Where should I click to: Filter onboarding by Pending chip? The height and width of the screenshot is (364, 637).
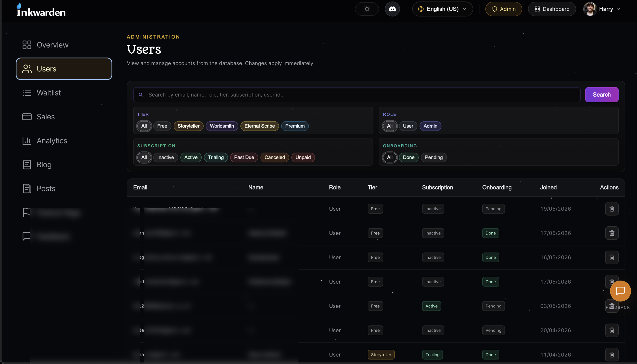434,158
